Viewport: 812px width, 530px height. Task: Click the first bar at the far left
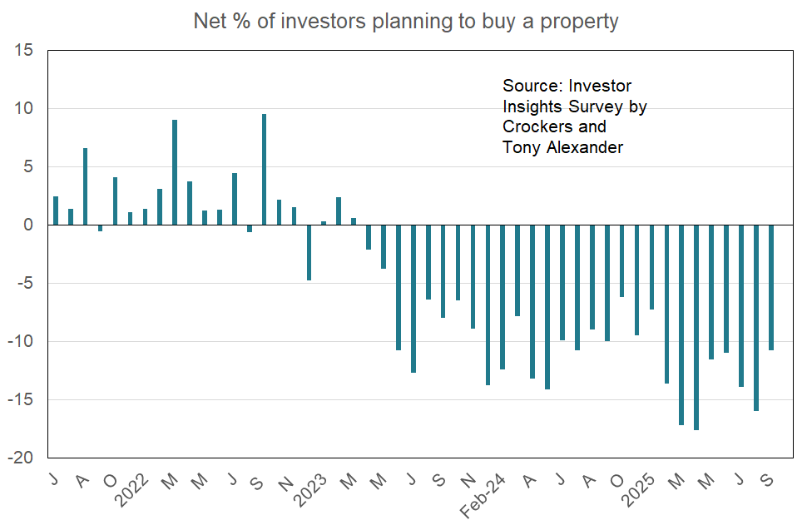pyautogui.click(x=56, y=211)
